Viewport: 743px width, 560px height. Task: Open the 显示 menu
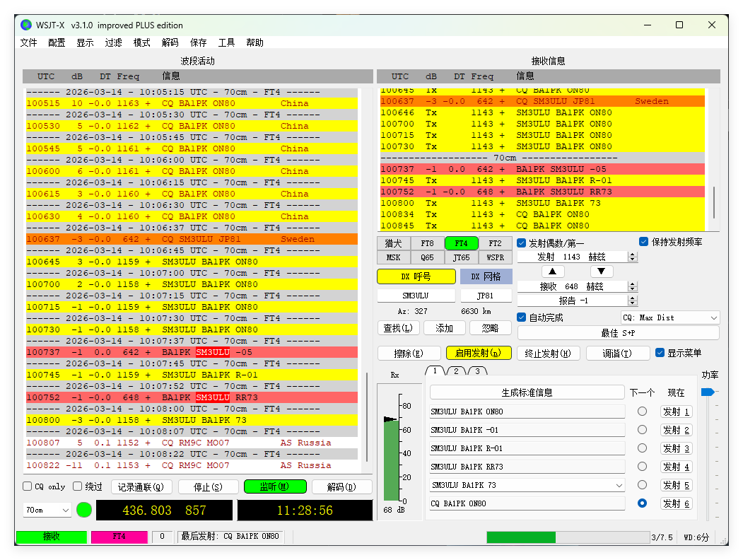86,42
